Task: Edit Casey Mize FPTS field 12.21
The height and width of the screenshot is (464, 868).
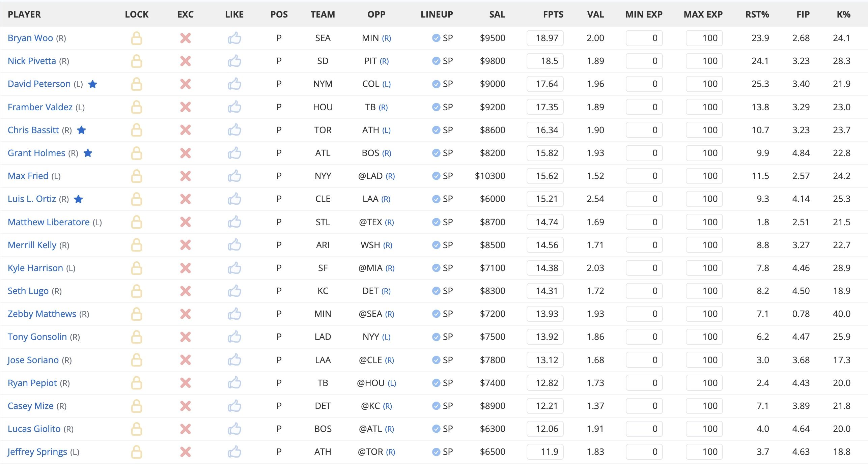Action: [x=545, y=406]
